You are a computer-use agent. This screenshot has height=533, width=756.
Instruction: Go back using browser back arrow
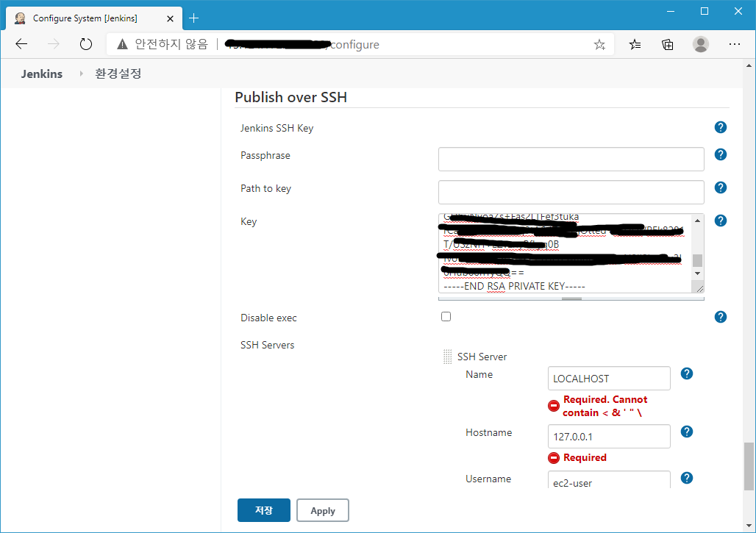(x=22, y=44)
